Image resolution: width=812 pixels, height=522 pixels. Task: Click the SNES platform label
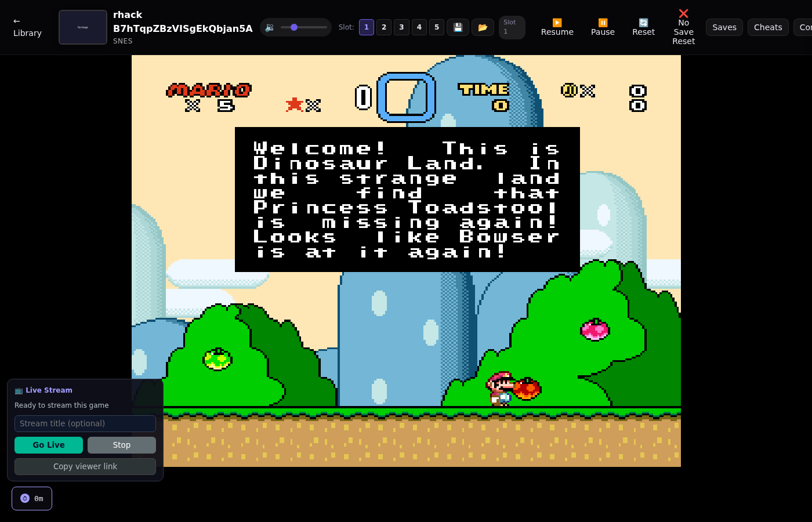[123, 41]
